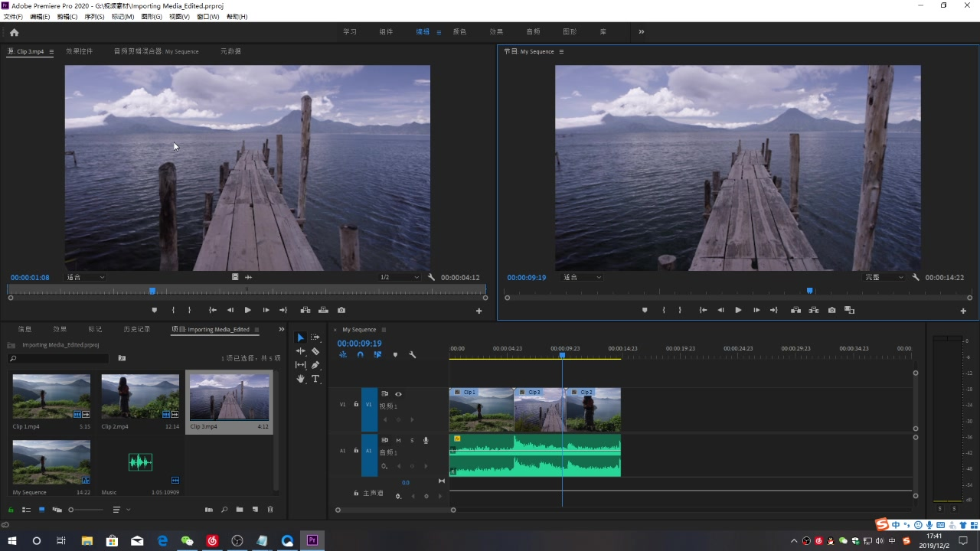Open Source monitor settings wrench
The image size is (980, 551).
[x=431, y=277]
